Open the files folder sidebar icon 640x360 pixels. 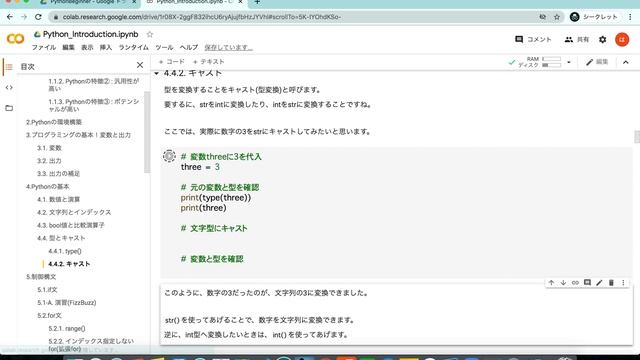9,108
